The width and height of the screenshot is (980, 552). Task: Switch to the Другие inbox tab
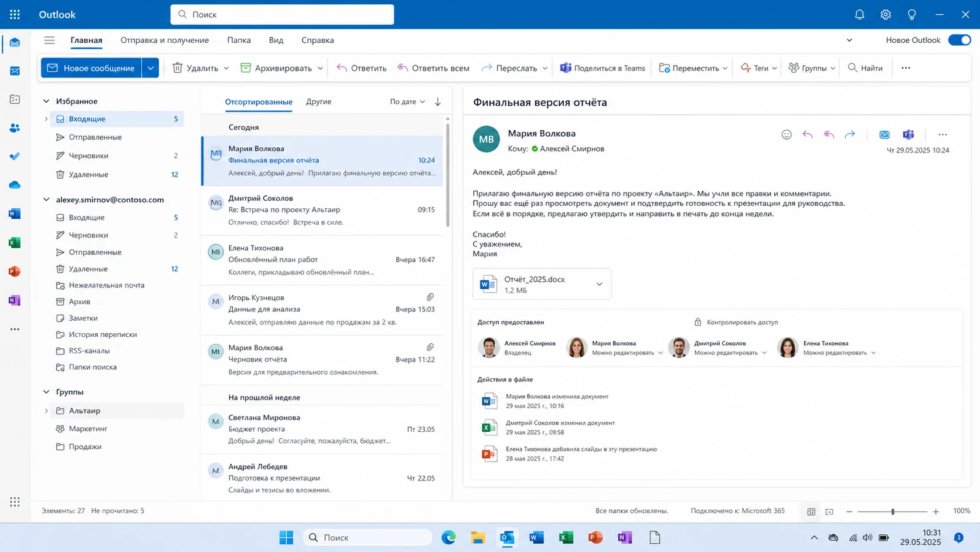click(318, 101)
